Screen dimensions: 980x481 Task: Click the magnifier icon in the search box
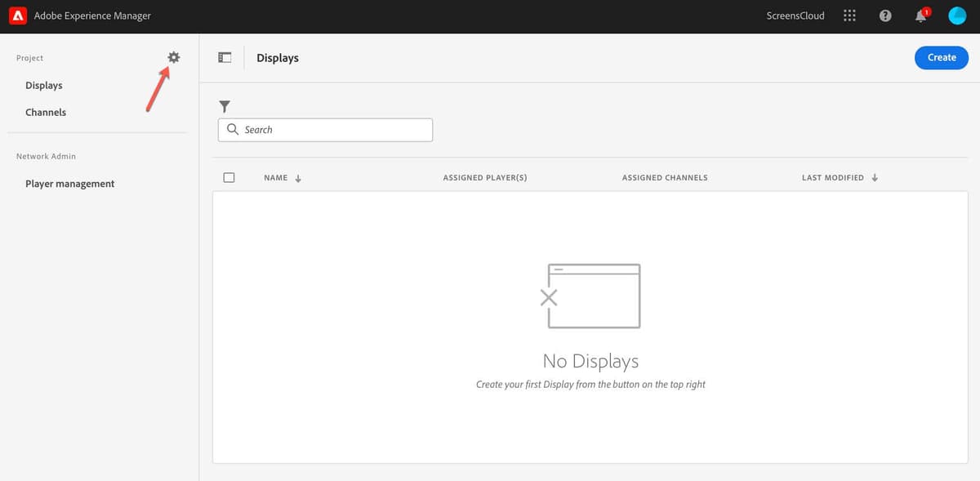pos(233,129)
